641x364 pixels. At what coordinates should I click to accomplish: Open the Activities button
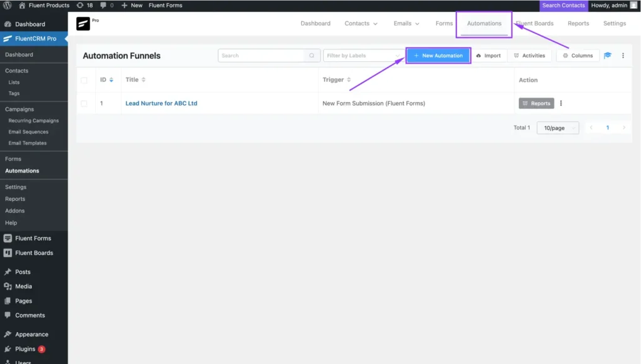530,56
